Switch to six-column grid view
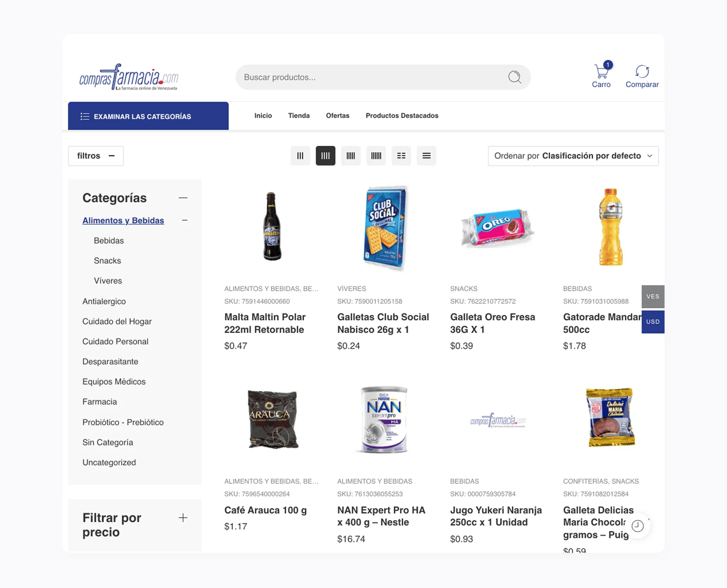 click(376, 156)
